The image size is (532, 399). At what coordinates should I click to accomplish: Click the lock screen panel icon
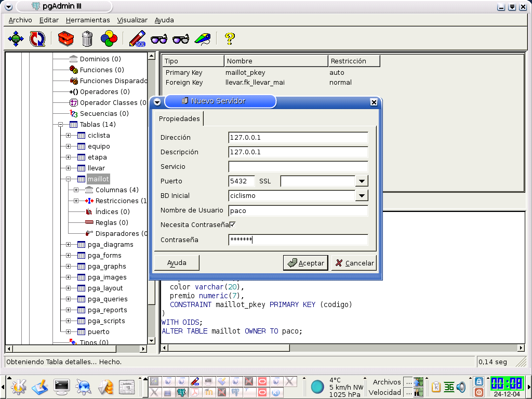[x=478, y=381]
